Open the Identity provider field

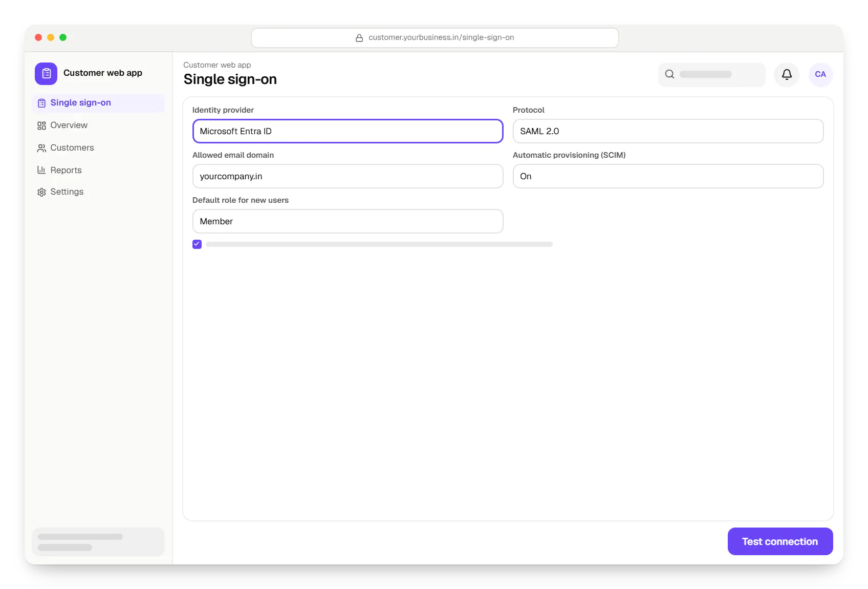click(348, 131)
